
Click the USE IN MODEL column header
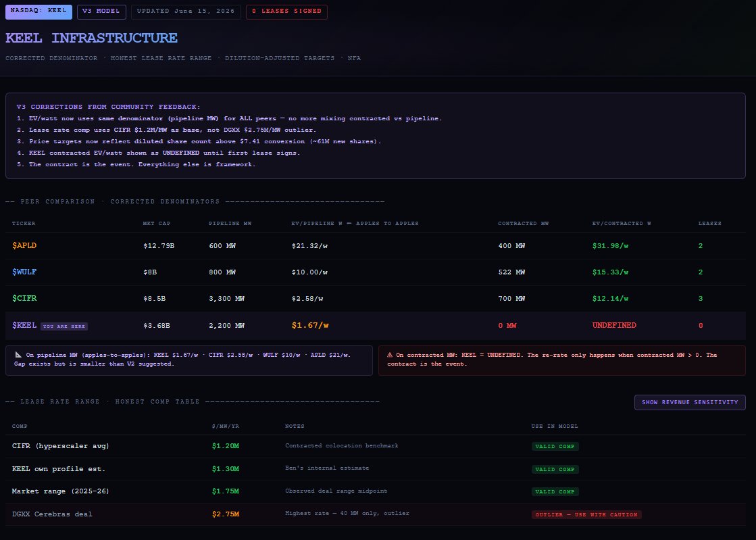[555, 426]
